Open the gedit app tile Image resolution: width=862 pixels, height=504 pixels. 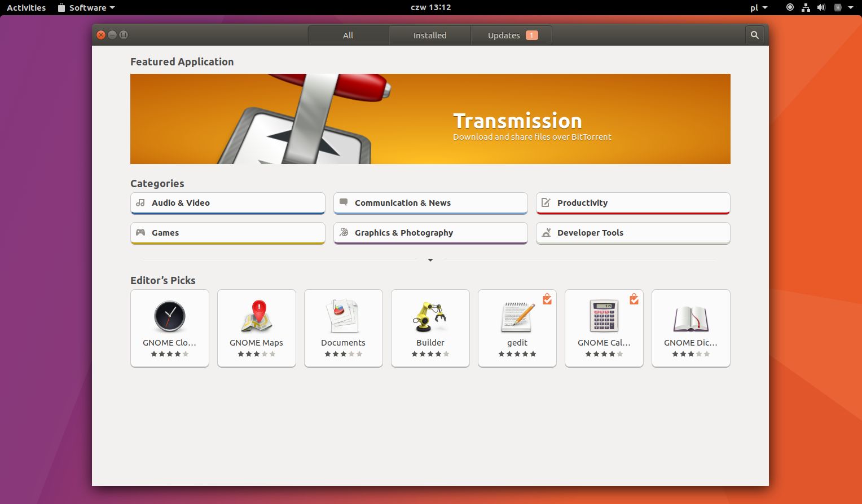click(517, 328)
